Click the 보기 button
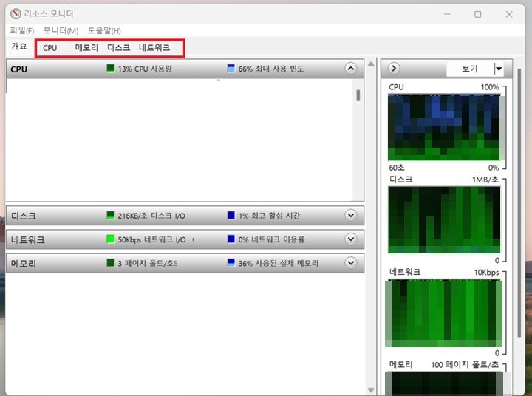 point(470,69)
